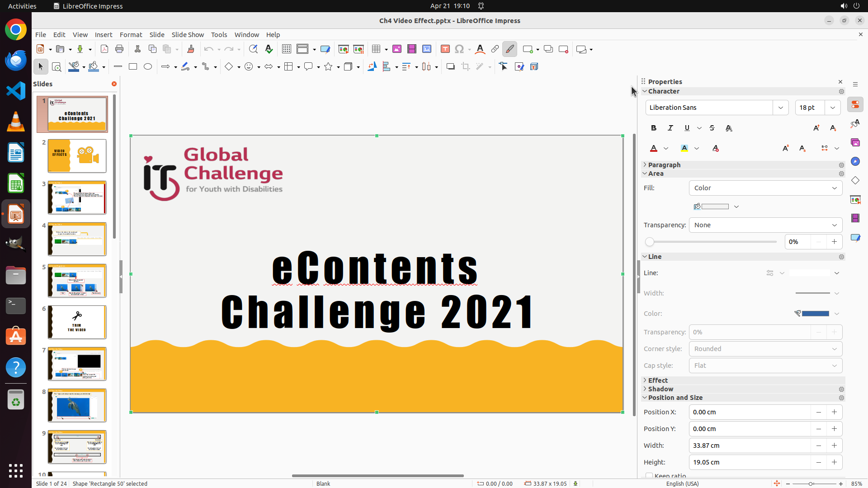Check the Keep ratio checkbox
868x488 pixels.
point(649,476)
